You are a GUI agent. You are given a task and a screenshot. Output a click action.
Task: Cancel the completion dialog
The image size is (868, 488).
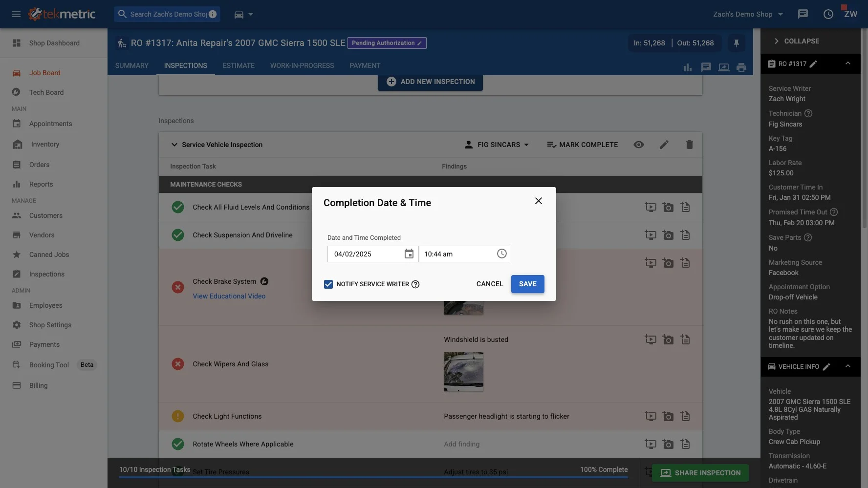point(490,284)
